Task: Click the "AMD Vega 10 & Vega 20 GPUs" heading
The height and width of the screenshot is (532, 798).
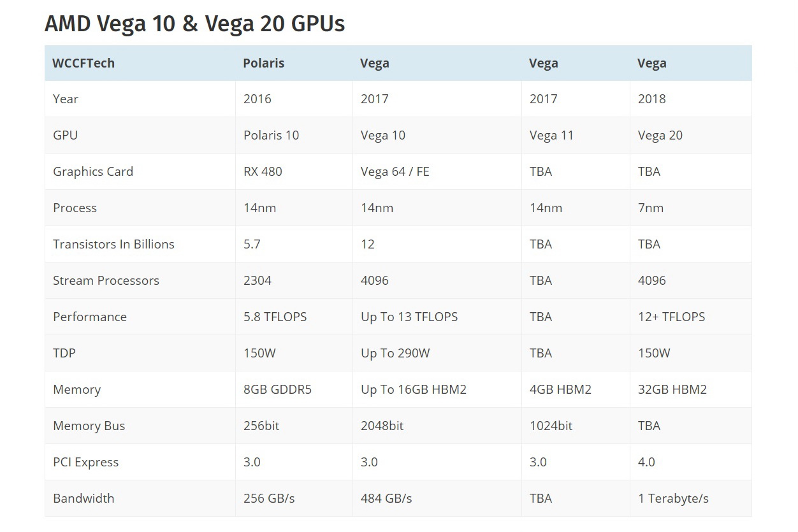Action: point(194,24)
